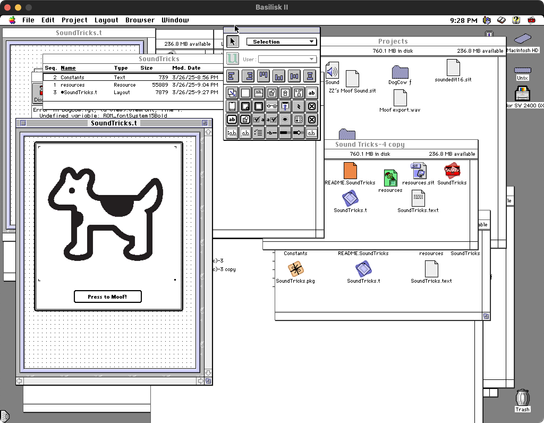This screenshot has height=423, width=544.
Task: Select the circled X tool beside the squiggle icon
Action: 312,106
